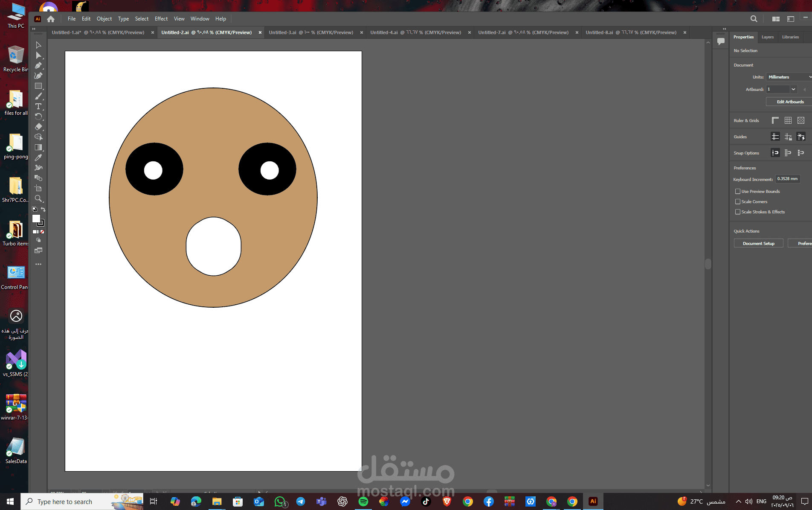The height and width of the screenshot is (510, 812).
Task: Click the Edit Artboards button
Action: 790,102
